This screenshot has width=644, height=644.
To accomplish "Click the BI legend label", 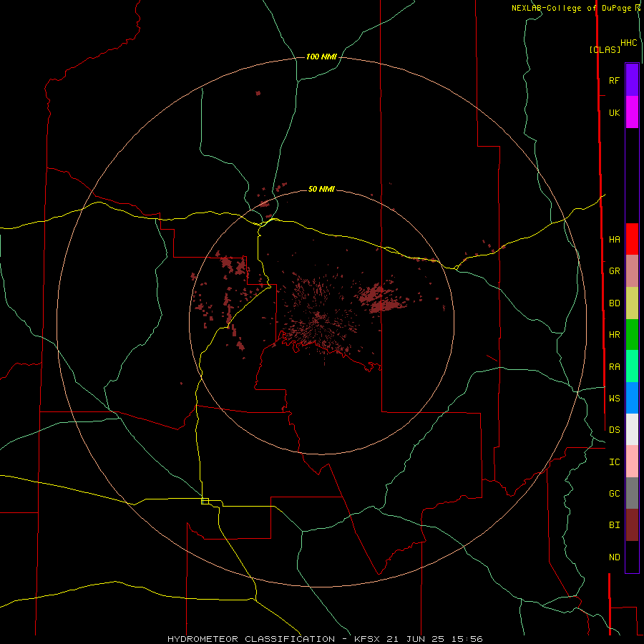I will point(615,525).
